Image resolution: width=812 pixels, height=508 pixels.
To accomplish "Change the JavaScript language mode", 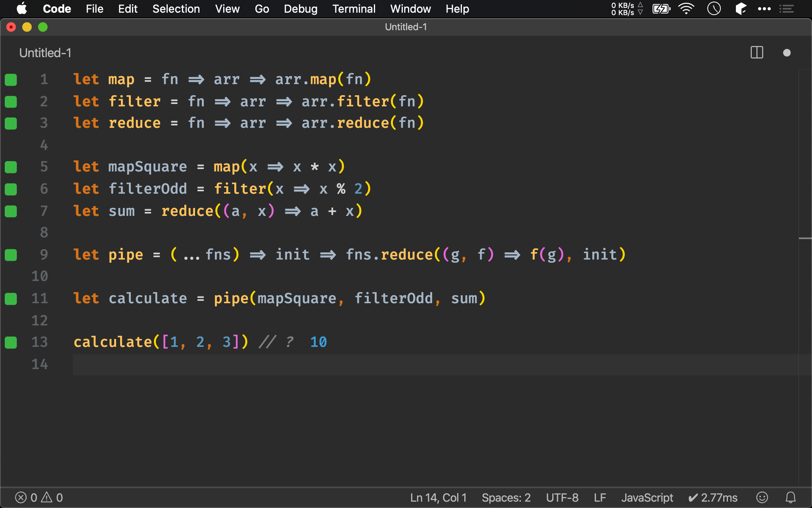I will tap(647, 498).
